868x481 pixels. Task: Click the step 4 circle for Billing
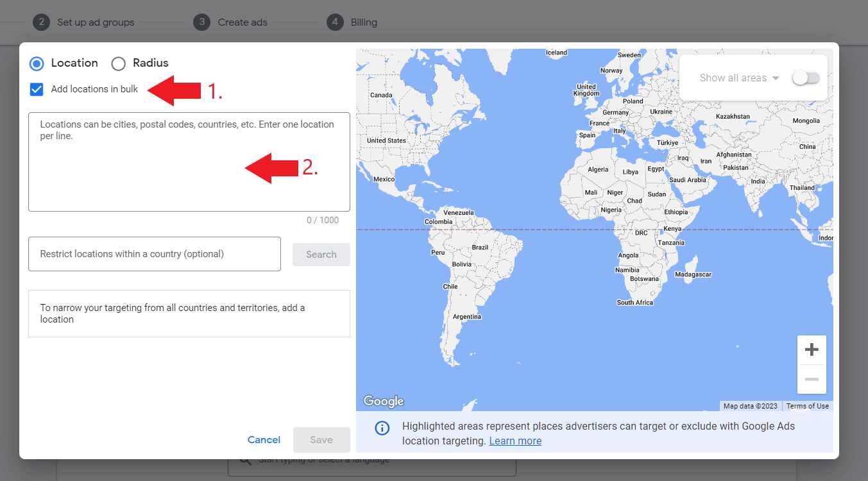coord(334,22)
